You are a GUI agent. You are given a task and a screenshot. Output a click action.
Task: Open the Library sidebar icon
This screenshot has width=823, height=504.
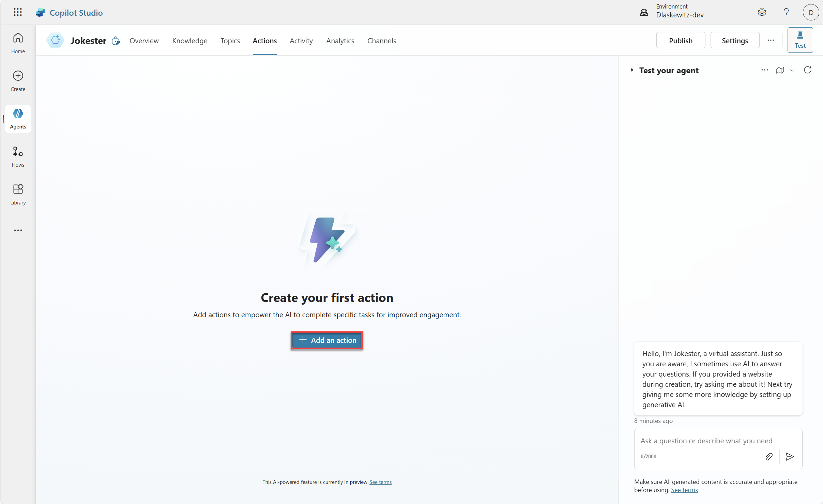pos(18,194)
